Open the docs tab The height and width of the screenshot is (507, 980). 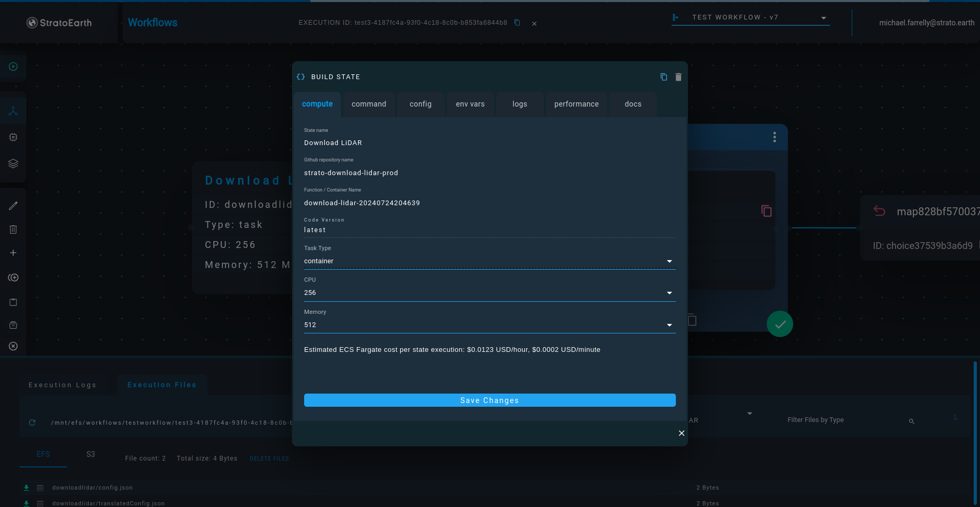coord(633,104)
